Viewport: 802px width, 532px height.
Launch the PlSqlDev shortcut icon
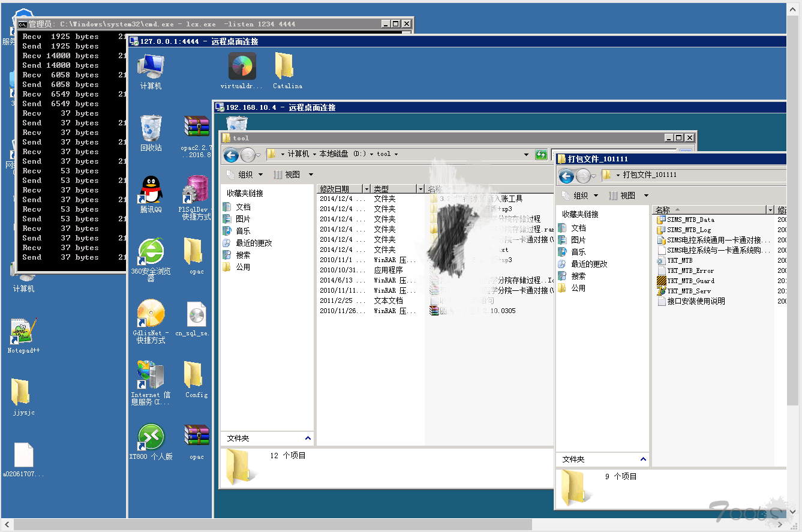(x=197, y=198)
